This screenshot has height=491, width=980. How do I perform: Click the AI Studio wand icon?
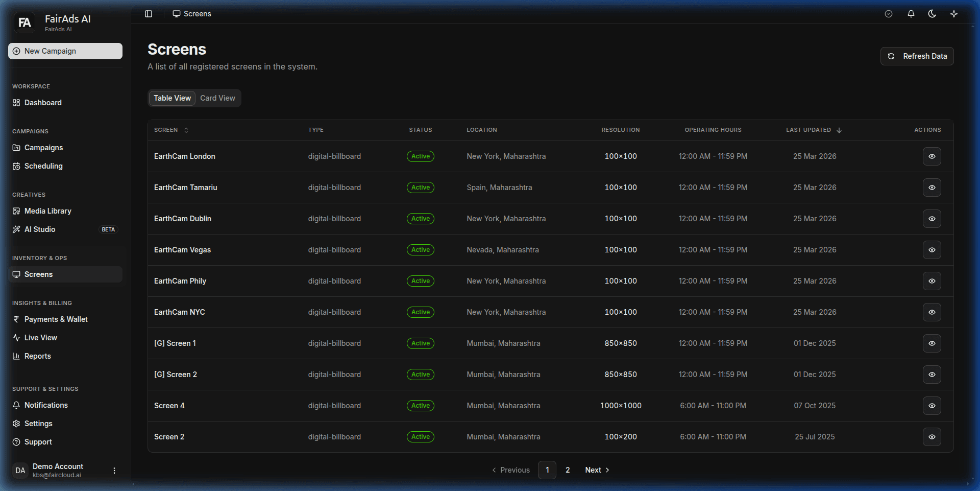point(16,229)
